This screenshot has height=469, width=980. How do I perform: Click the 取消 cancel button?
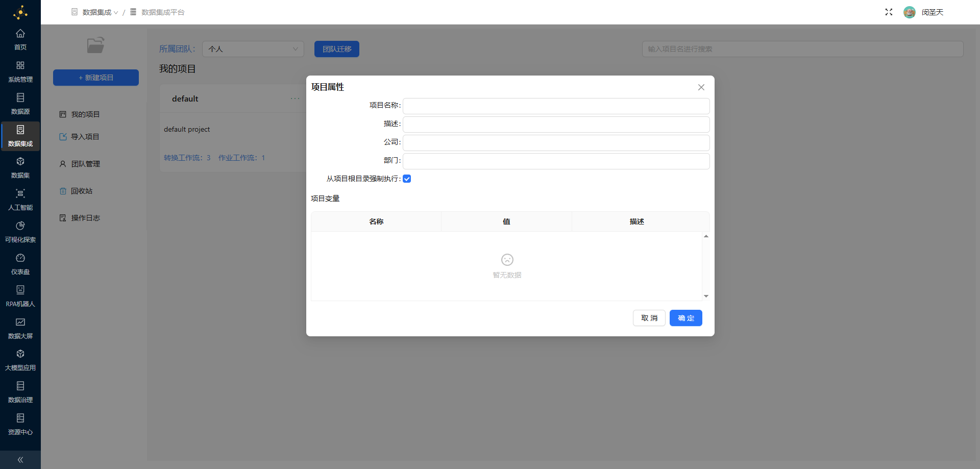649,318
